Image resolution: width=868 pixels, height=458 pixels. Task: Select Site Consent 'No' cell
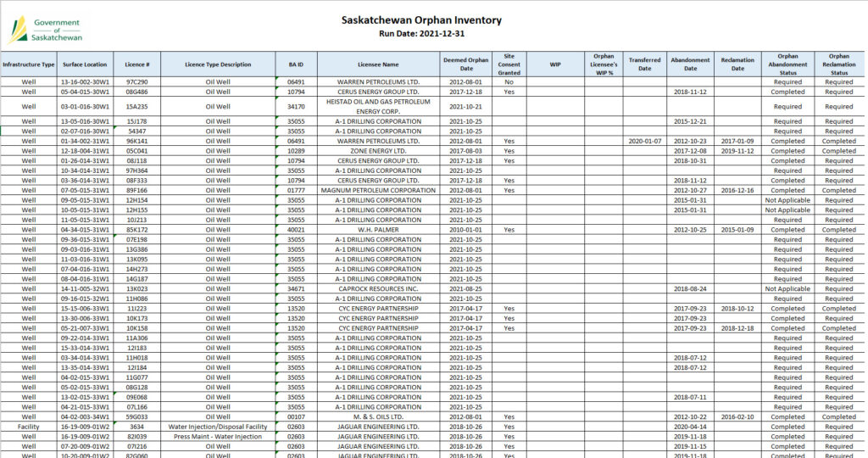(509, 82)
